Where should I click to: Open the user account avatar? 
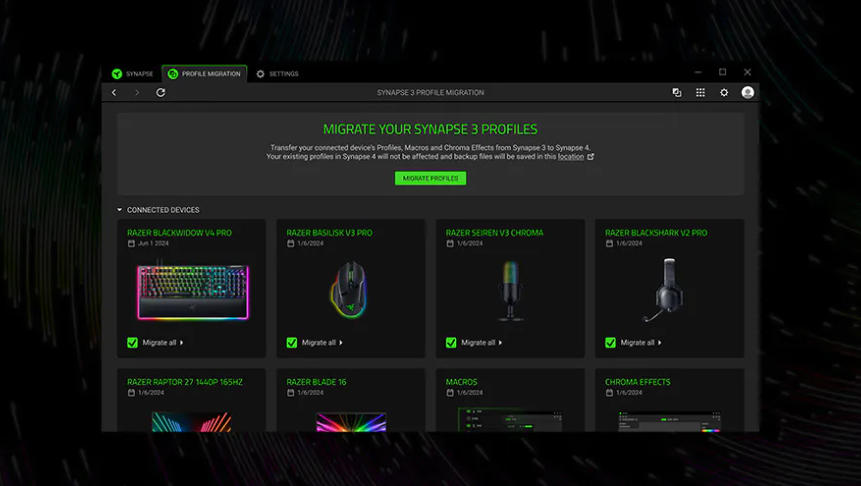pyautogui.click(x=747, y=93)
